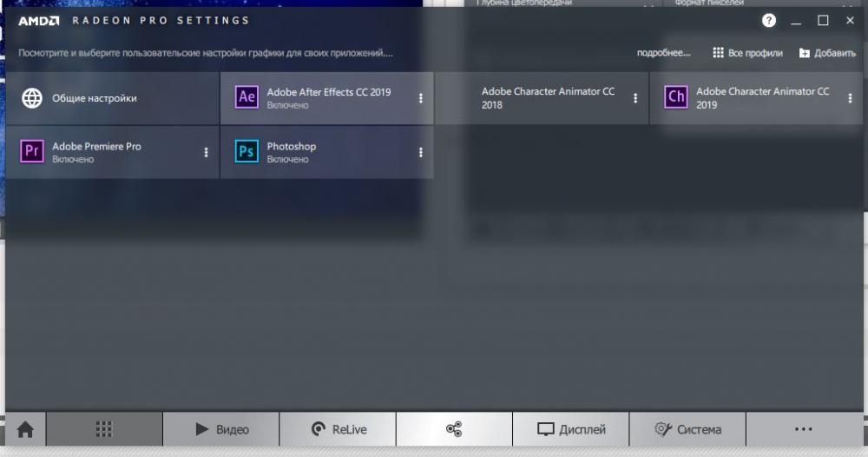The height and width of the screenshot is (457, 868).
Task: Open options menu for Adobe Premiere Pro
Action: coord(206,152)
